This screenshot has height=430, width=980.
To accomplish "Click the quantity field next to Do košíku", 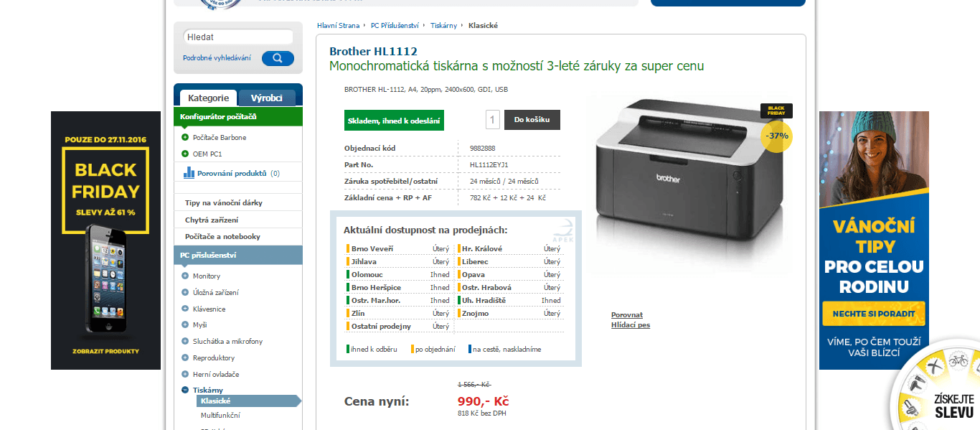I will pos(493,119).
